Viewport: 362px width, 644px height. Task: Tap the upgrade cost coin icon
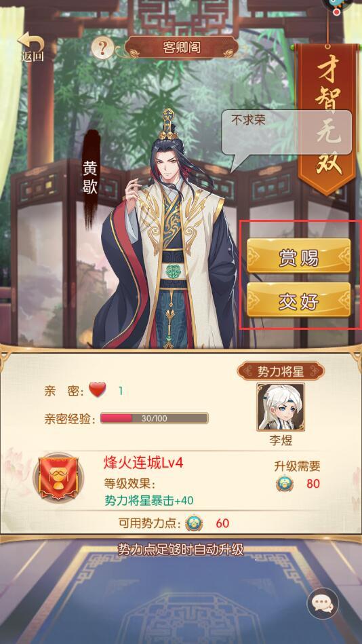[x=285, y=483]
